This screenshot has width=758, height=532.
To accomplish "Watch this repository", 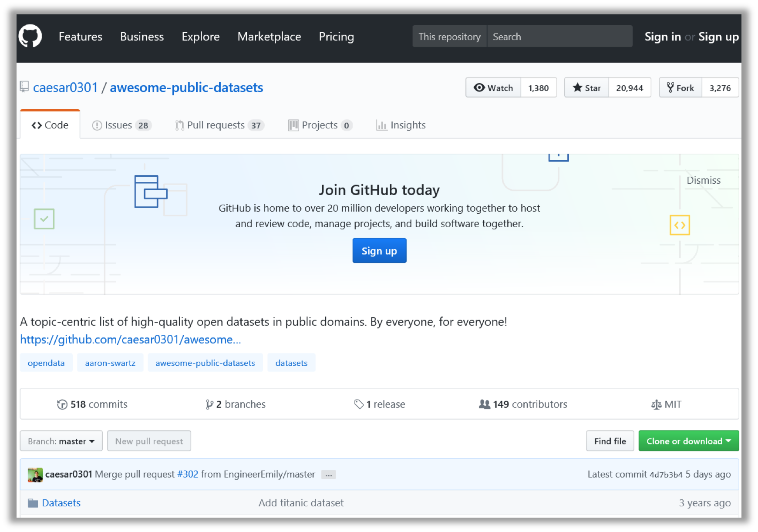I will click(493, 88).
